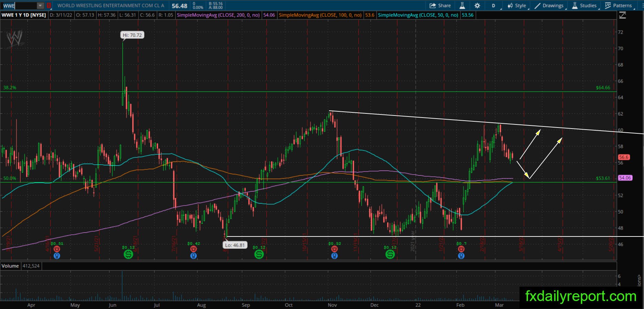644x309 pixels.
Task: Click the earnings phone icon under $0.42
Action: tap(194, 249)
